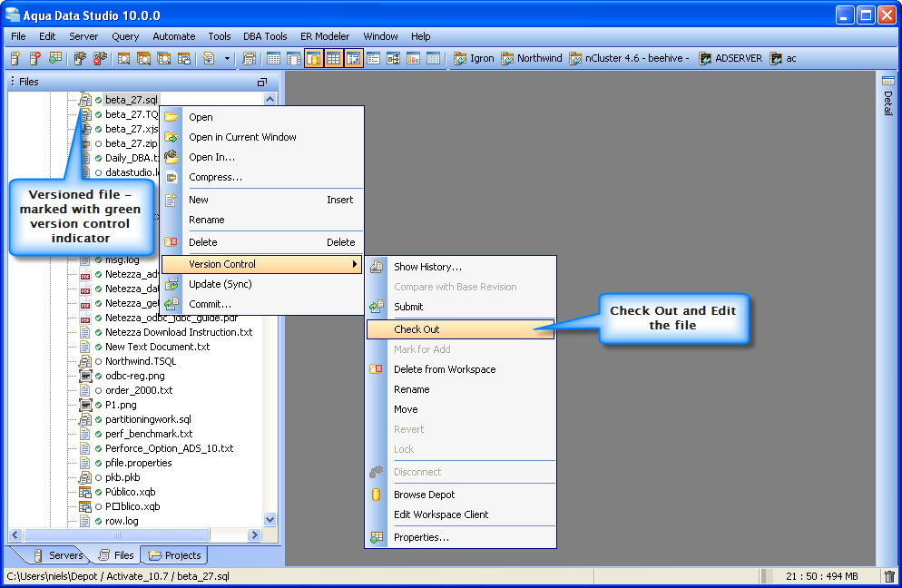Click the table with side panel toolbar icon
902x588 pixels.
click(x=294, y=58)
